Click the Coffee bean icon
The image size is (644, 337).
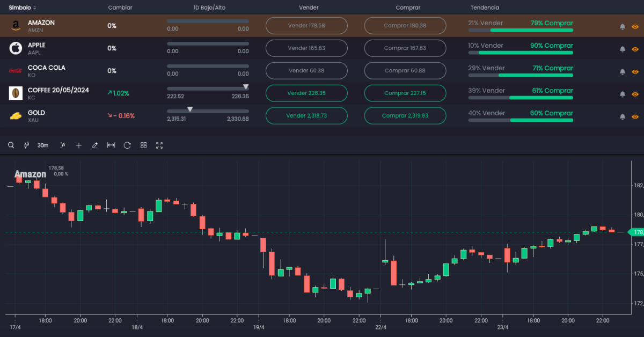click(16, 93)
